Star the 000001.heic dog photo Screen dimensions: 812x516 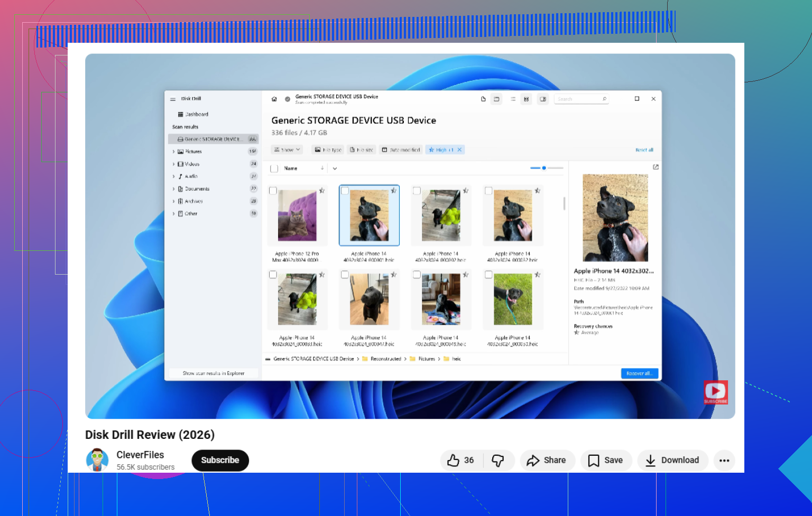pos(394,191)
